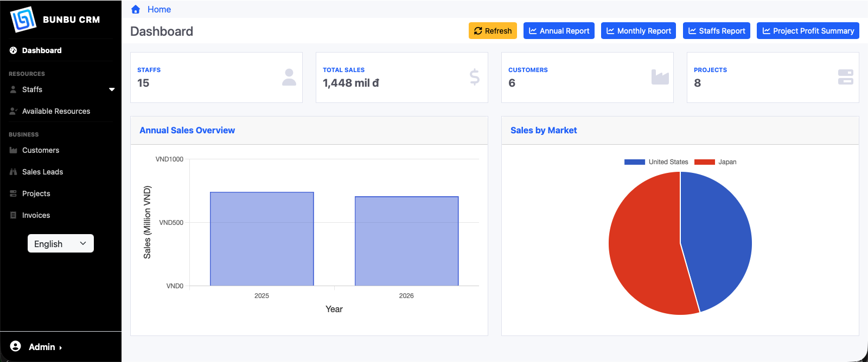Open Available Resources page
This screenshot has width=868, height=362.
click(x=56, y=111)
